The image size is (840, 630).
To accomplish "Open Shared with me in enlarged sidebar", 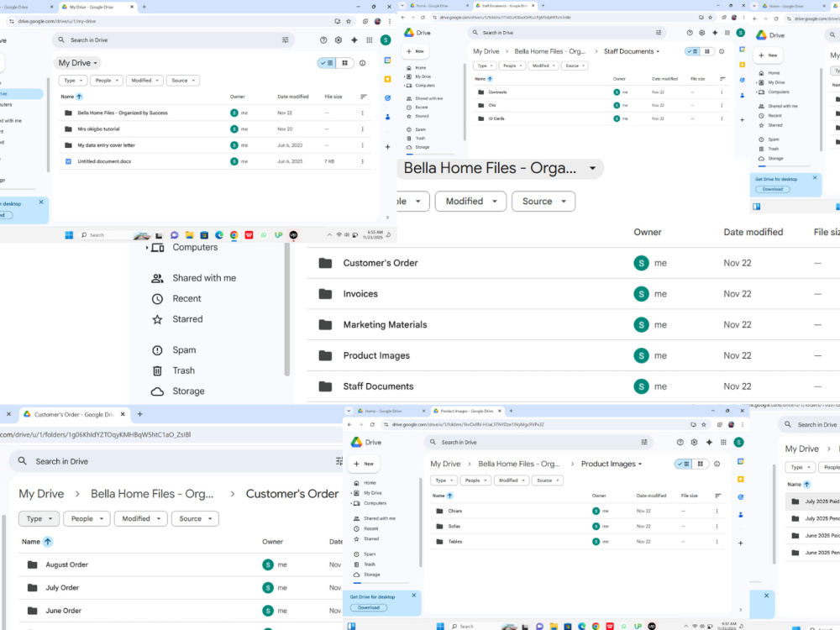I will (194, 278).
